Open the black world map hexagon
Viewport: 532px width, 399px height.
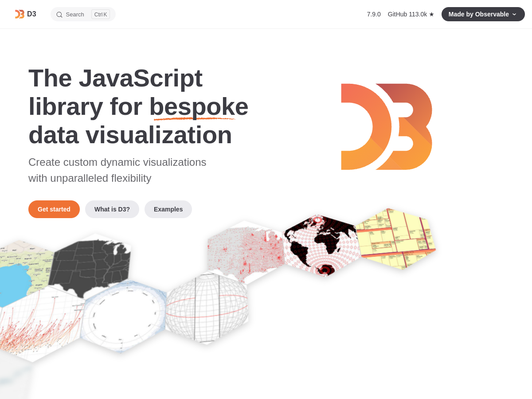(322, 245)
